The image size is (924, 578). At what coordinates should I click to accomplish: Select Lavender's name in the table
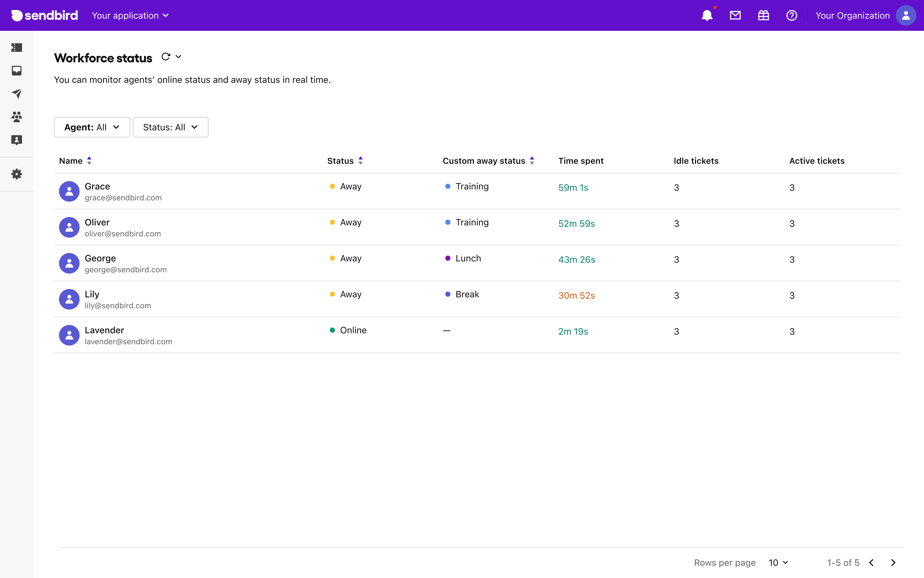(104, 330)
